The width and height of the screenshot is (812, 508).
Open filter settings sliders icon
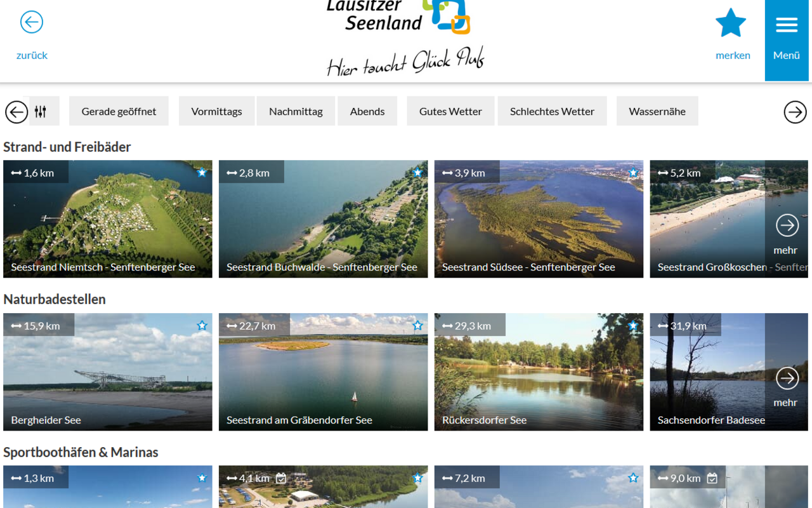(41, 112)
